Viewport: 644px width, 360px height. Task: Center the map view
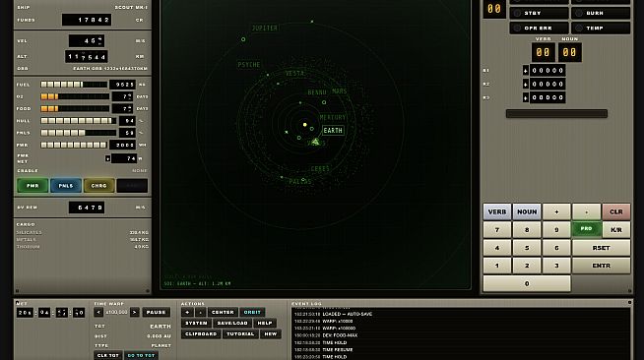223,312
